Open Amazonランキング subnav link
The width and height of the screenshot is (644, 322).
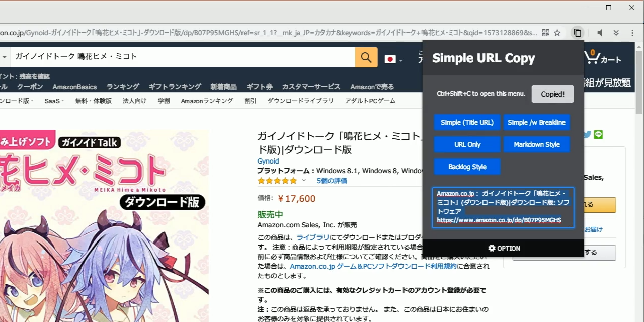pyautogui.click(x=207, y=101)
